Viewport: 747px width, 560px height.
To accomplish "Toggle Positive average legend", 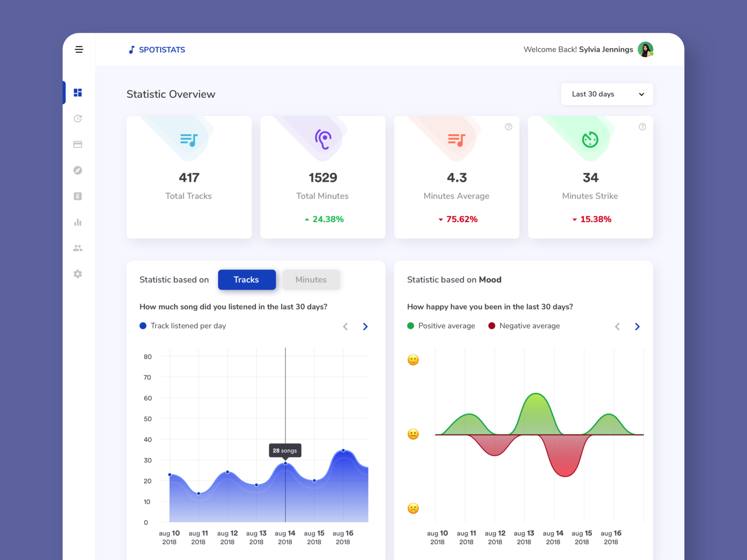I will coord(441,326).
